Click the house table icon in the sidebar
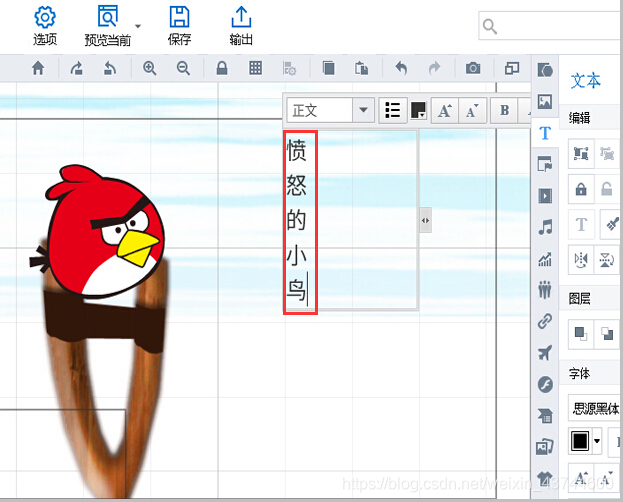The width and height of the screenshot is (623, 502). tap(545, 416)
